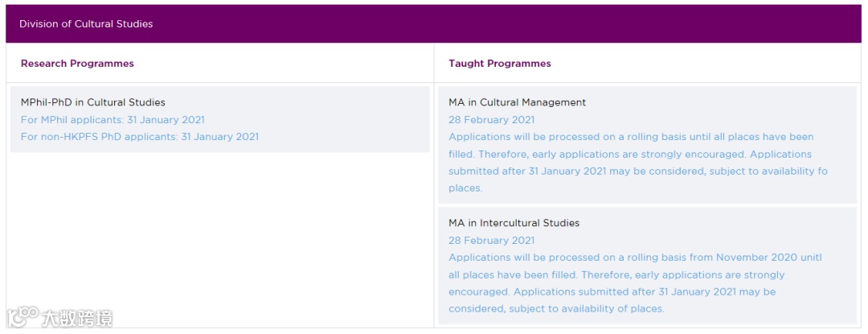This screenshot has width=868, height=334.
Task: Click 'subject to availability of places' text
Action: (585, 309)
